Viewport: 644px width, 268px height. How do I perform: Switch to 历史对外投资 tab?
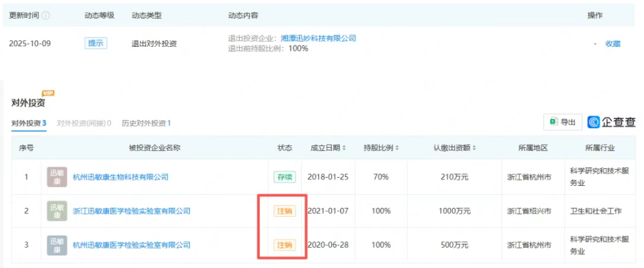146,123
